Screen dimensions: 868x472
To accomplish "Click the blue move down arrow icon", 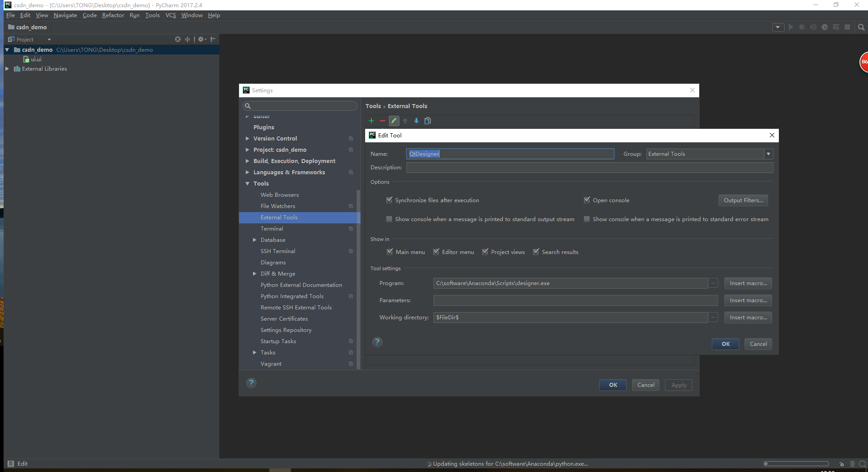I will 416,121.
